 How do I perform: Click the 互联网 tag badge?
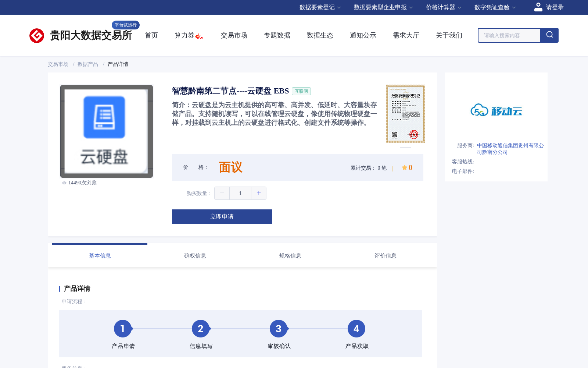(301, 91)
